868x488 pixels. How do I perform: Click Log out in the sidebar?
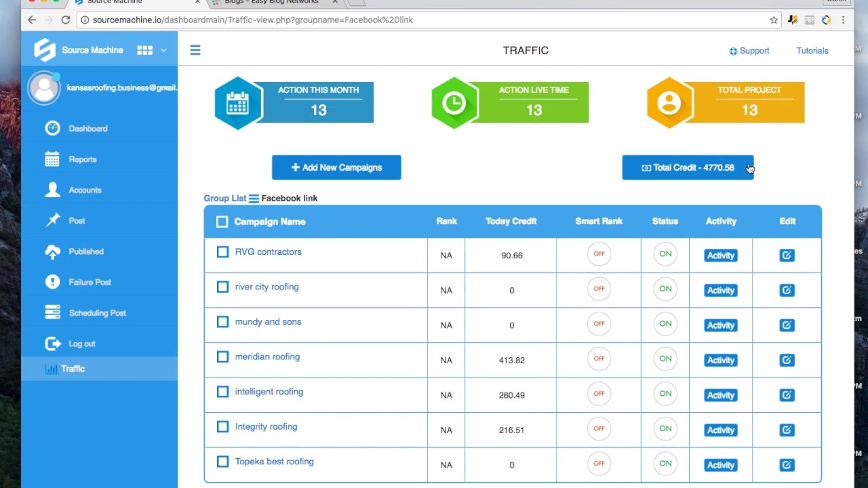point(82,344)
